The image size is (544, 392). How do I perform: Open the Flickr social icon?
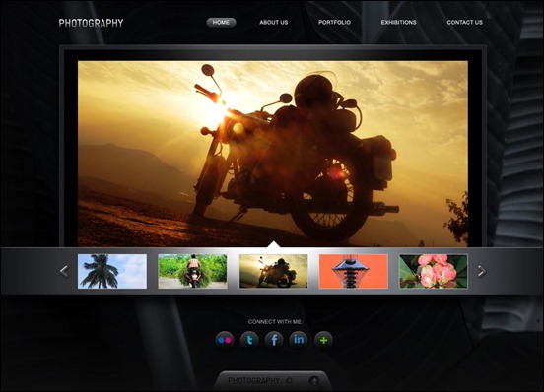point(225,340)
